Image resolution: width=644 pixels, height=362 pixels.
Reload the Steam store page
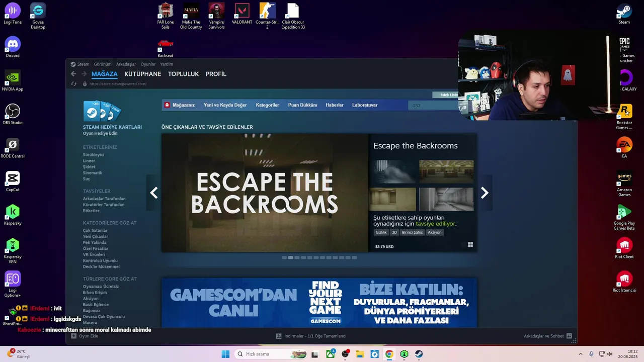pyautogui.click(x=74, y=84)
